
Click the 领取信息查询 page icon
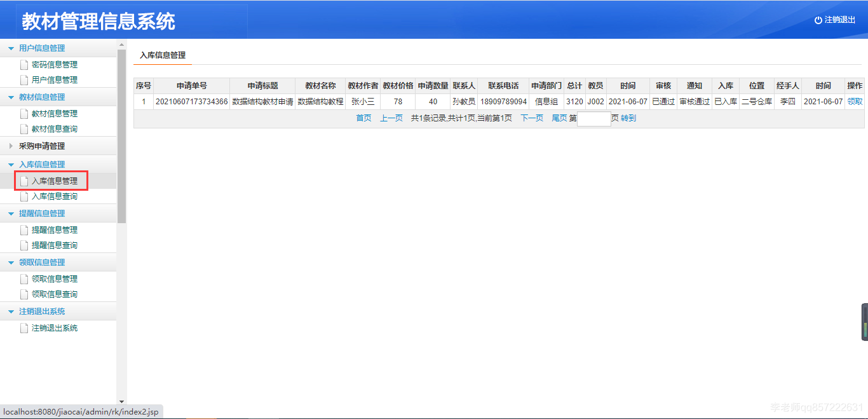click(24, 295)
